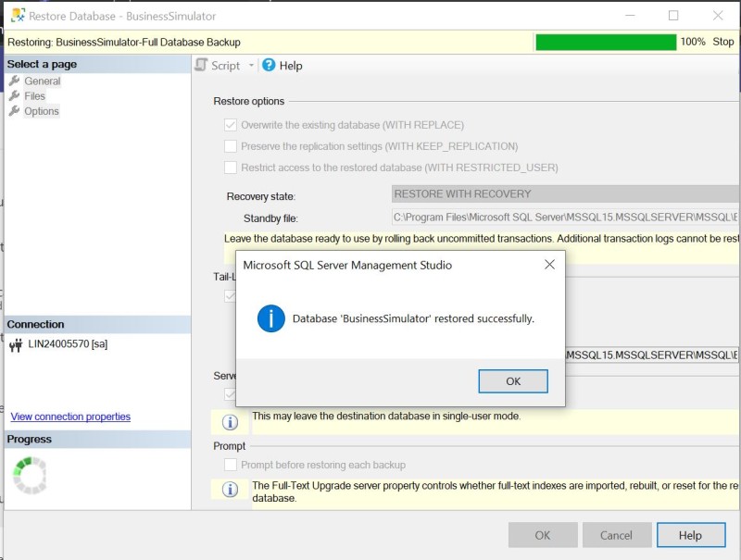
Task: Click the wrench icon beside General
Action: click(x=15, y=81)
